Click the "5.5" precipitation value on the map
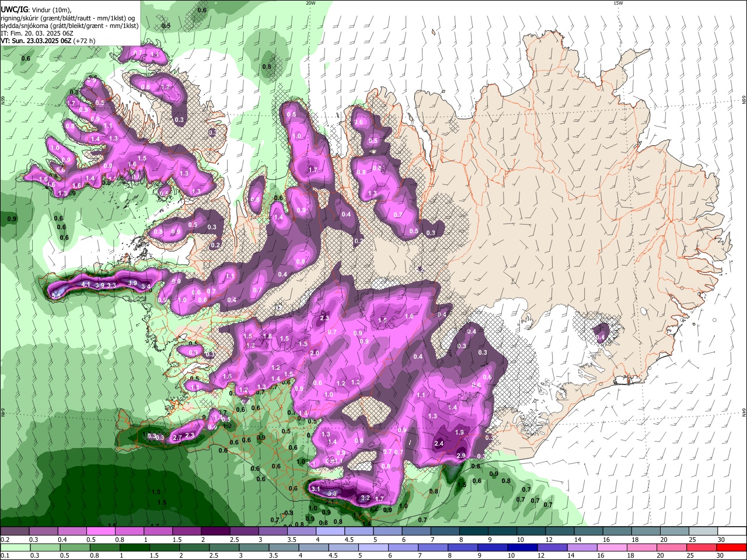Viewport: 747px width, 560px height. point(56,296)
